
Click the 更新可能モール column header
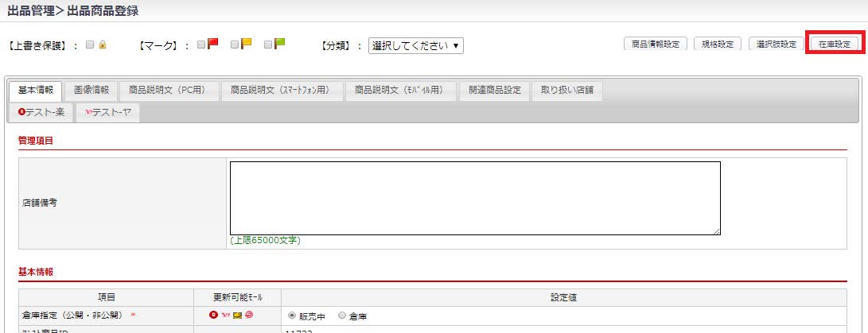(x=237, y=297)
